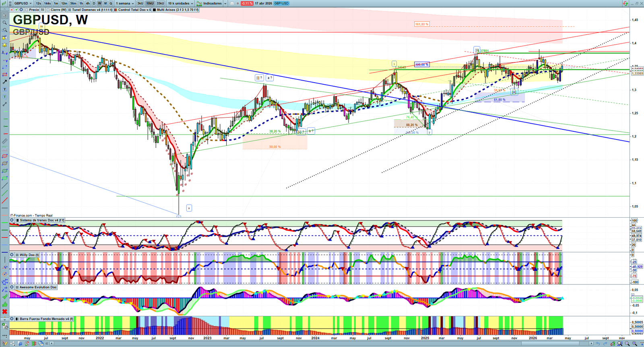The image size is (644, 347).
Task: Open the 10 k unidades dropdown
Action: click(x=181, y=3)
